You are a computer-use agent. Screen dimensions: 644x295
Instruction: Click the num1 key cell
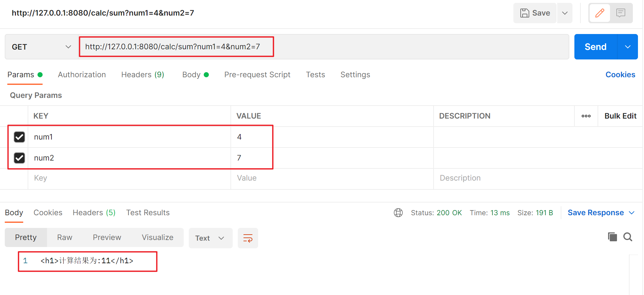pyautogui.click(x=129, y=137)
